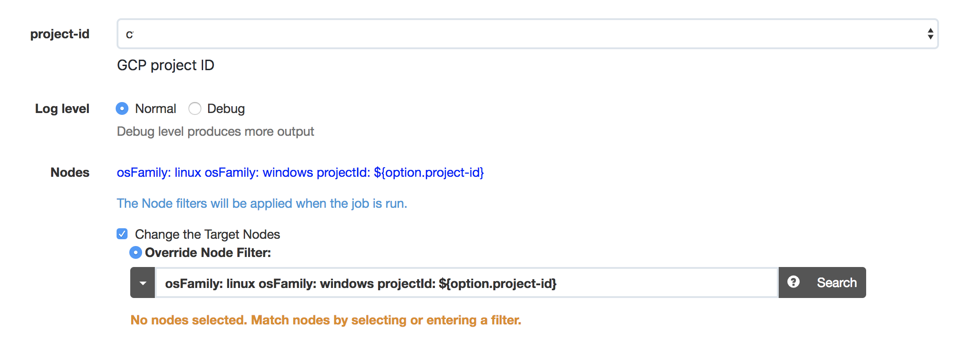Select the Override Node Filter option
Screen dimensions: 980x339
(x=136, y=252)
